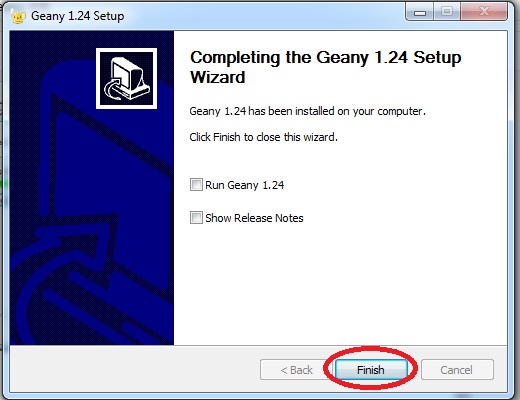This screenshot has height=400, width=520.
Task: Click the Completing the Geany Setup Wizard heading
Action: click(x=325, y=67)
